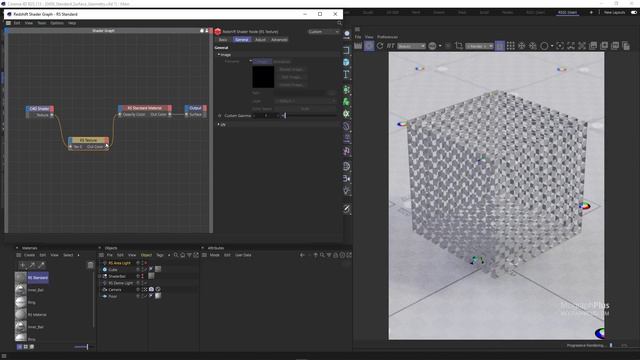Click the Custom Gamma value field
Screen dimensions: 640x360
point(266,116)
